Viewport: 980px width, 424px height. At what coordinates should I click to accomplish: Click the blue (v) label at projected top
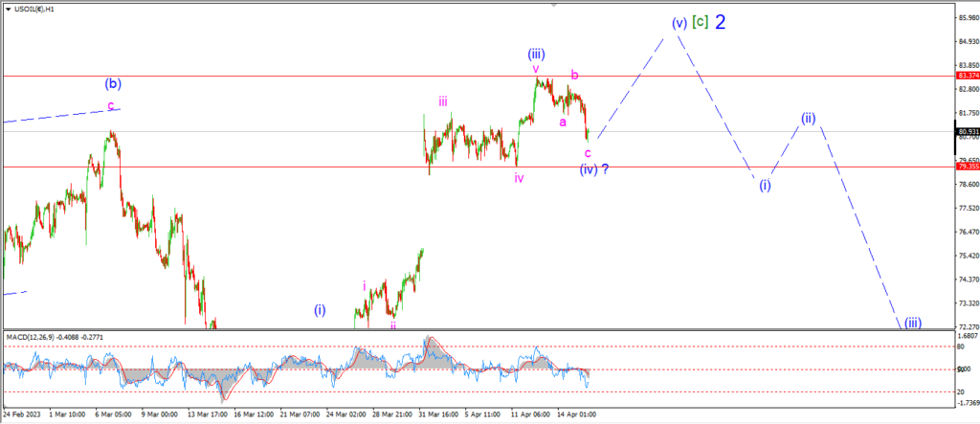coord(680,23)
